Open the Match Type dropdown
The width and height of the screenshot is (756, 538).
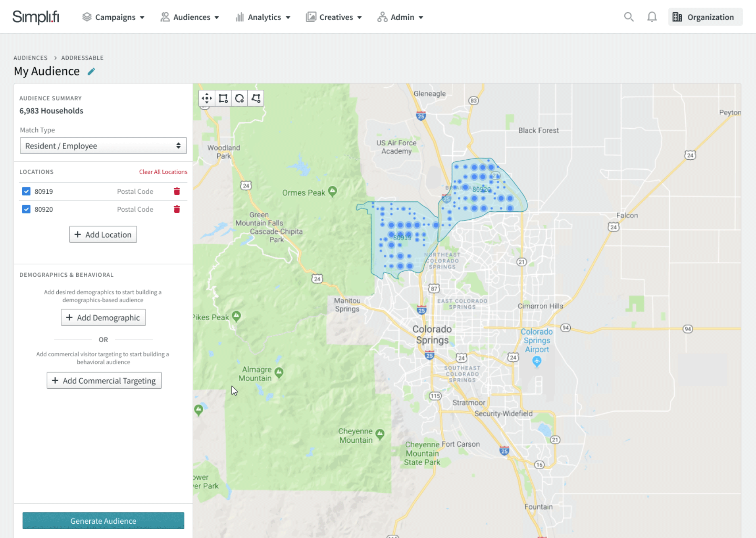103,146
